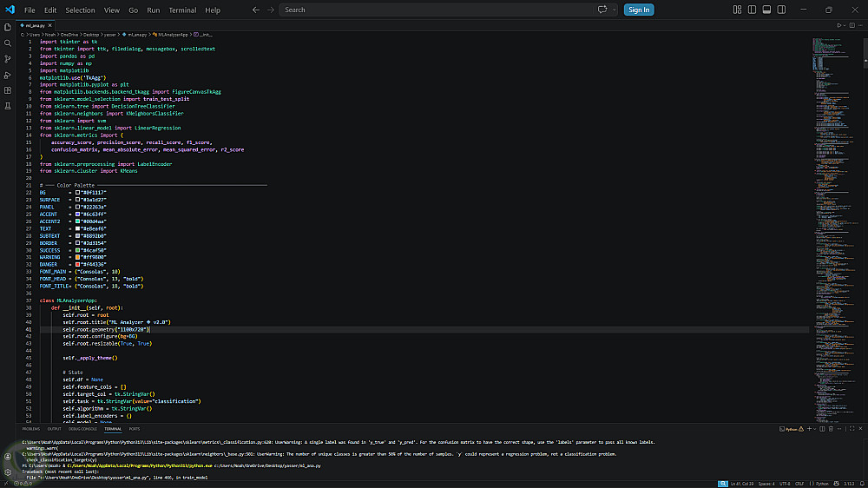Open the Python terminal launch profile dropdown

coord(813,429)
